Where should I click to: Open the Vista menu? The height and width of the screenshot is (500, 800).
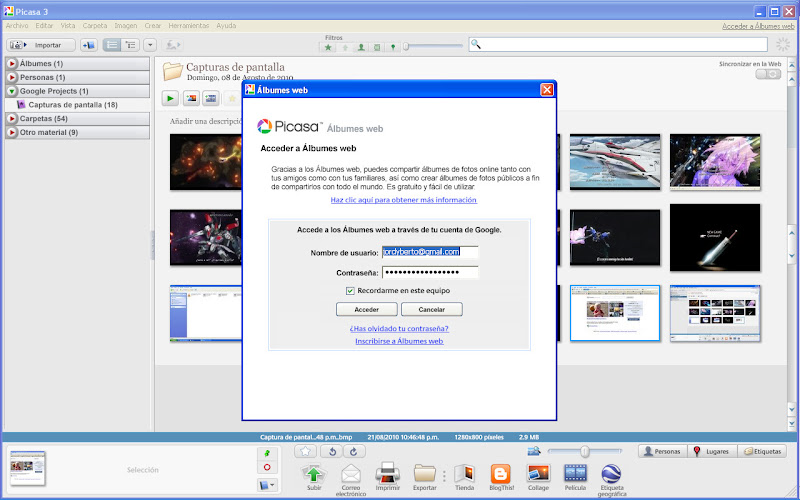click(x=68, y=26)
